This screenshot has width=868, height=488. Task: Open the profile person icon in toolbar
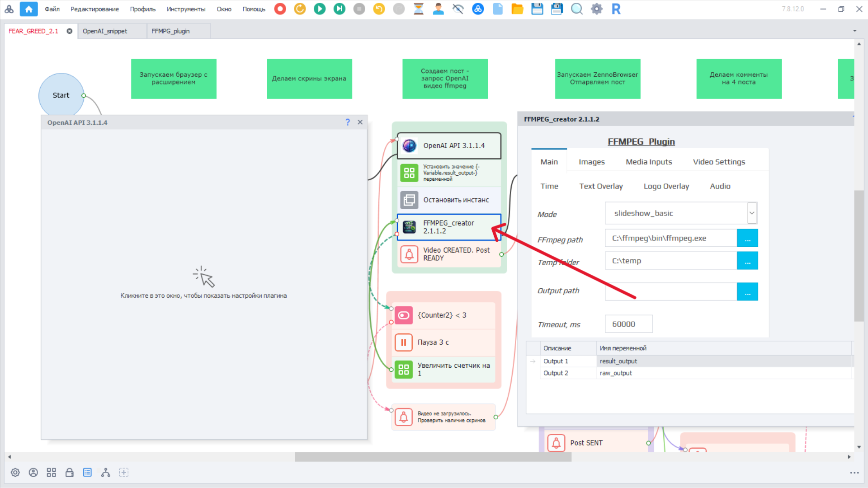point(438,9)
